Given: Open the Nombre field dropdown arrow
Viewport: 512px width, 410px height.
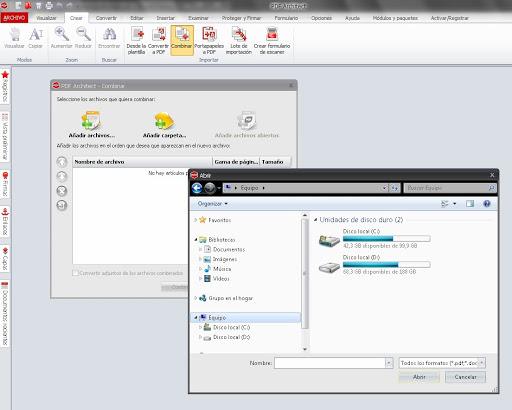Looking at the screenshot, I should [389, 363].
